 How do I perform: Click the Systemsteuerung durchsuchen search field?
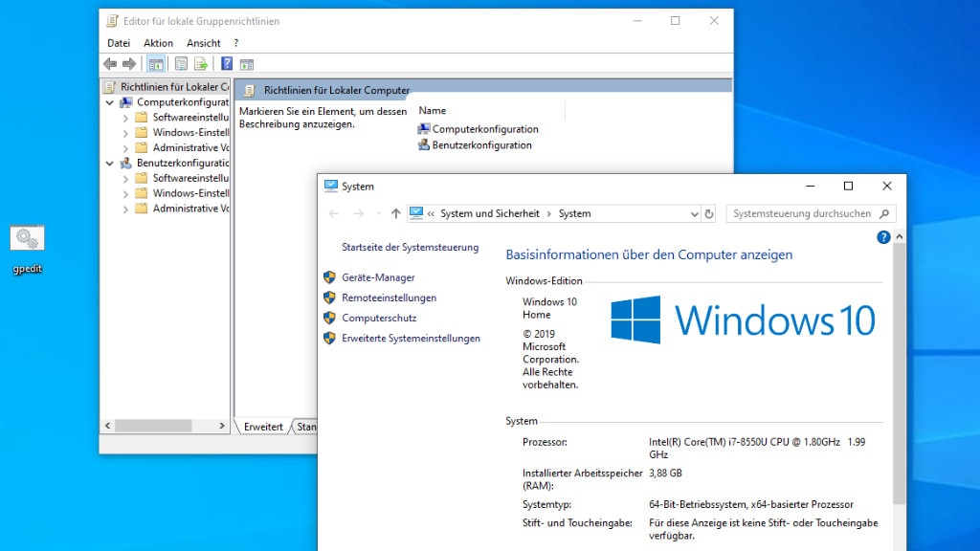pyautogui.click(x=809, y=213)
